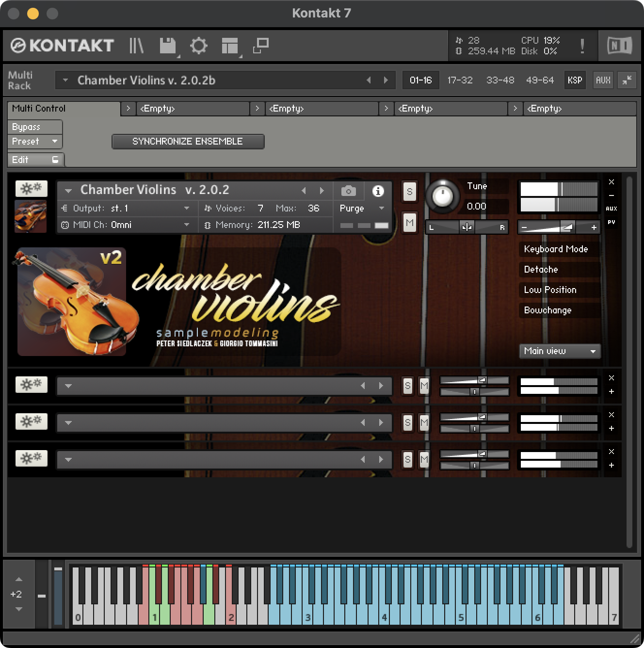Open the Output st. 1 dropdown

129,209
